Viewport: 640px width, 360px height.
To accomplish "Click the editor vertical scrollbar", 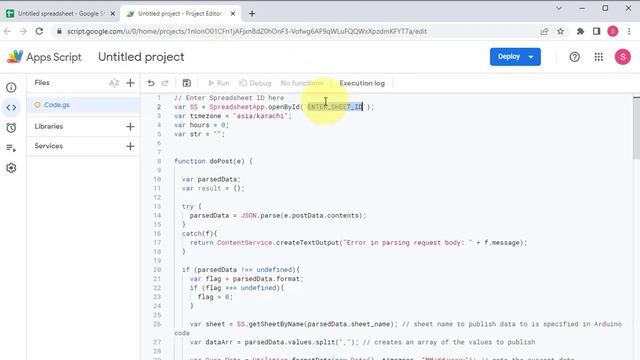I will (636, 128).
